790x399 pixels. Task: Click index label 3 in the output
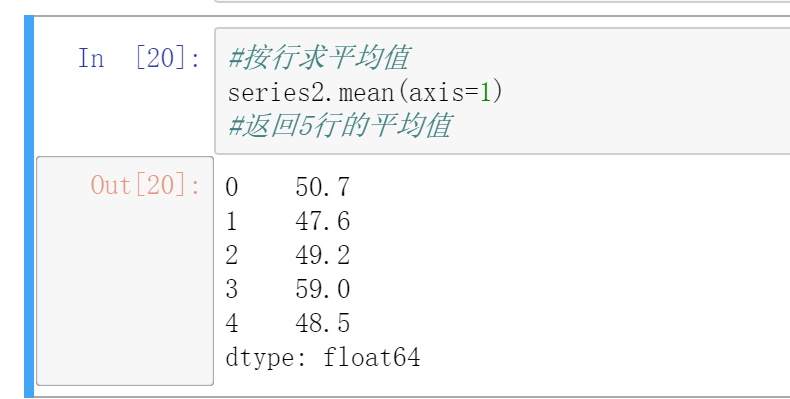(x=231, y=289)
